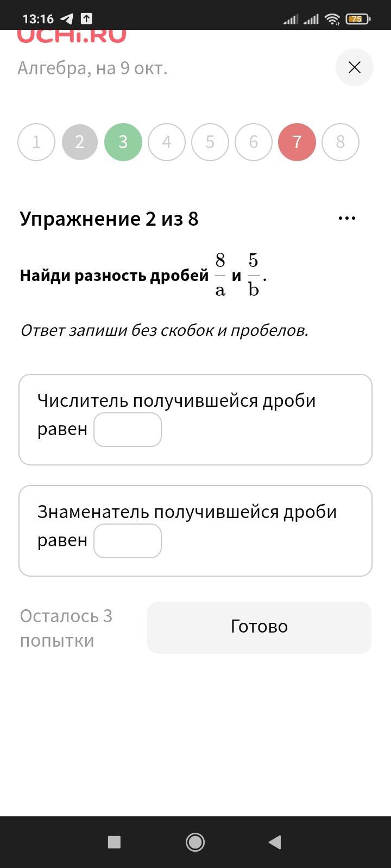The height and width of the screenshot is (868, 391).
Task: Select exercise 2 circle
Action: 80,142
